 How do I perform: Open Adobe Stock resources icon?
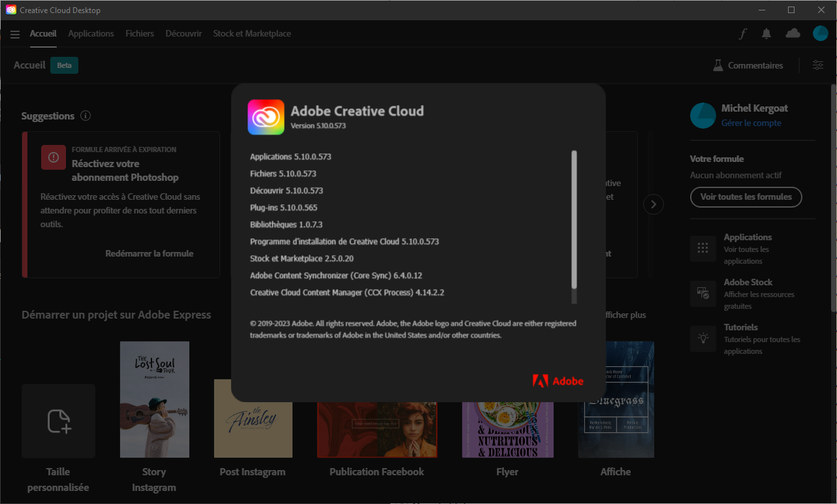[703, 293]
